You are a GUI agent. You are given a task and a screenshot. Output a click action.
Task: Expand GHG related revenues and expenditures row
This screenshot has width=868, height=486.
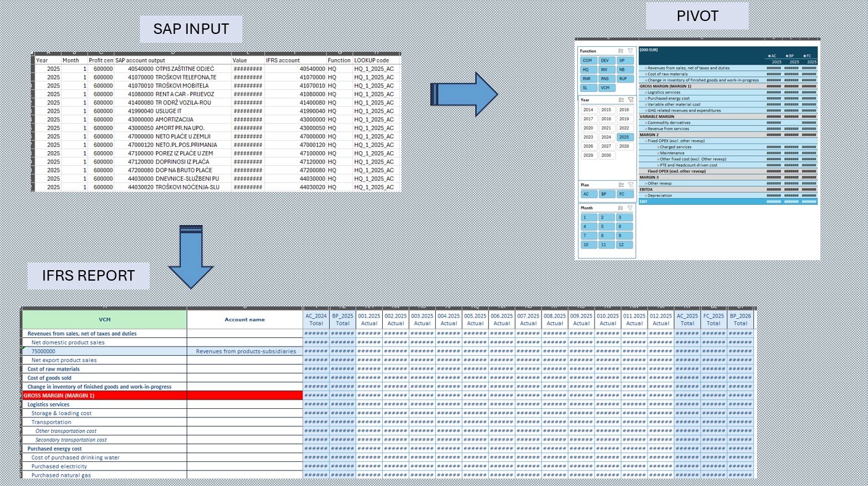646,110
